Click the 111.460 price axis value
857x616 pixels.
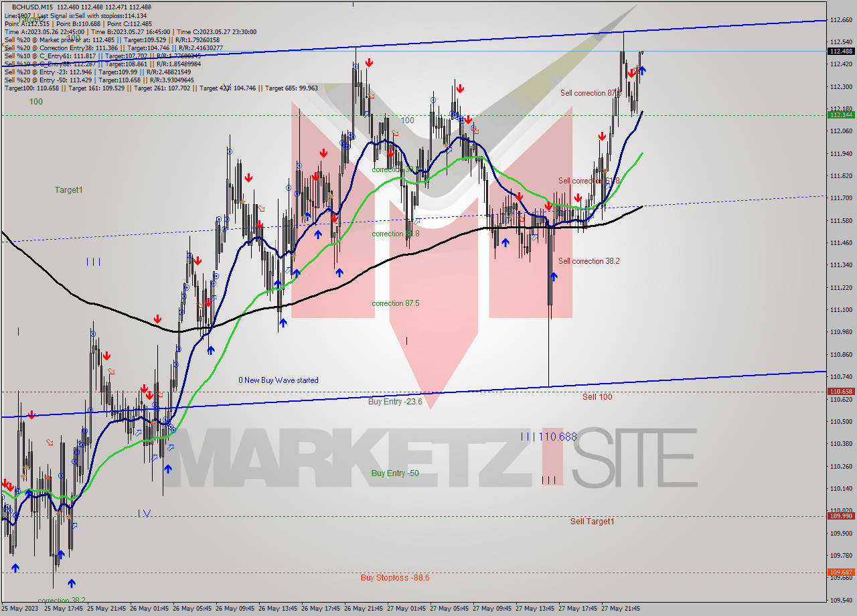[x=841, y=243]
